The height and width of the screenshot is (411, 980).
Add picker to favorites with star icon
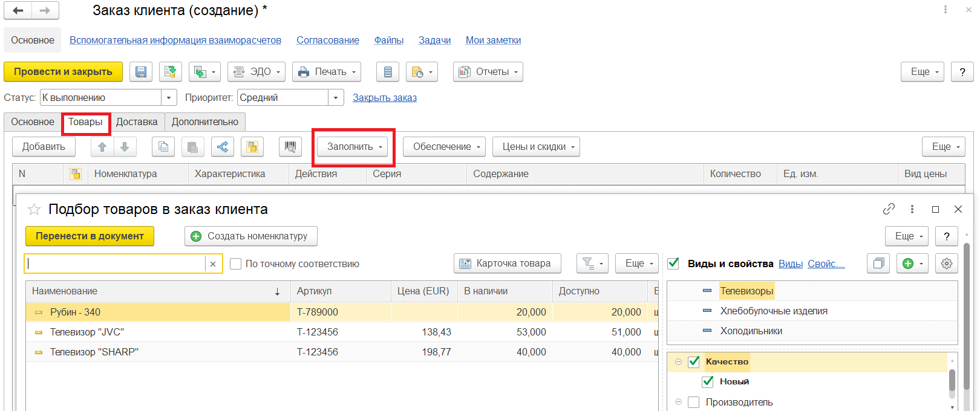(x=34, y=210)
